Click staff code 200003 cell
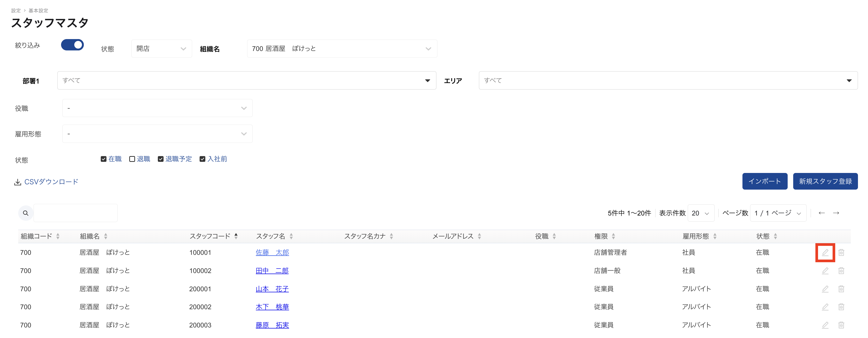This screenshot has width=868, height=338. point(200,325)
